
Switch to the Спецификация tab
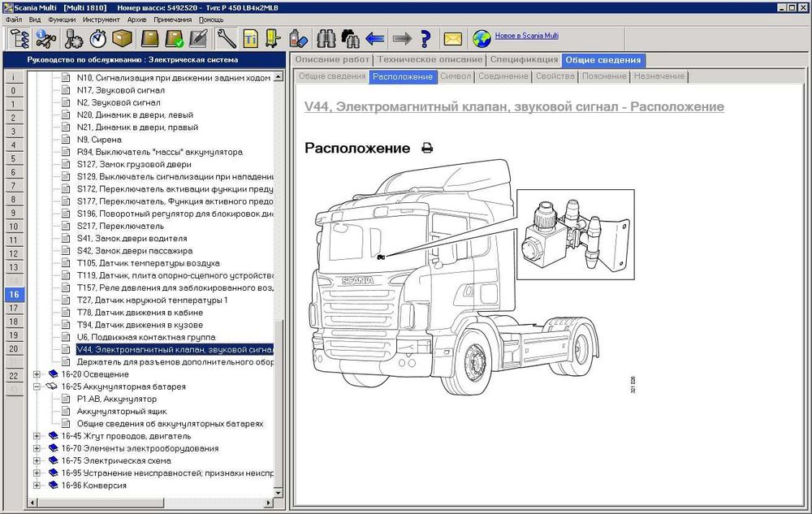click(523, 59)
